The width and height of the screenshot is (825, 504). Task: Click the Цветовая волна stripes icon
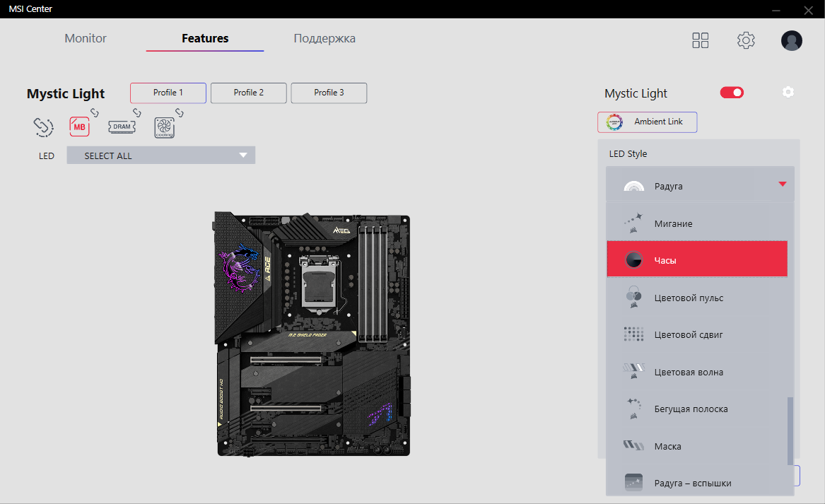pyautogui.click(x=633, y=371)
